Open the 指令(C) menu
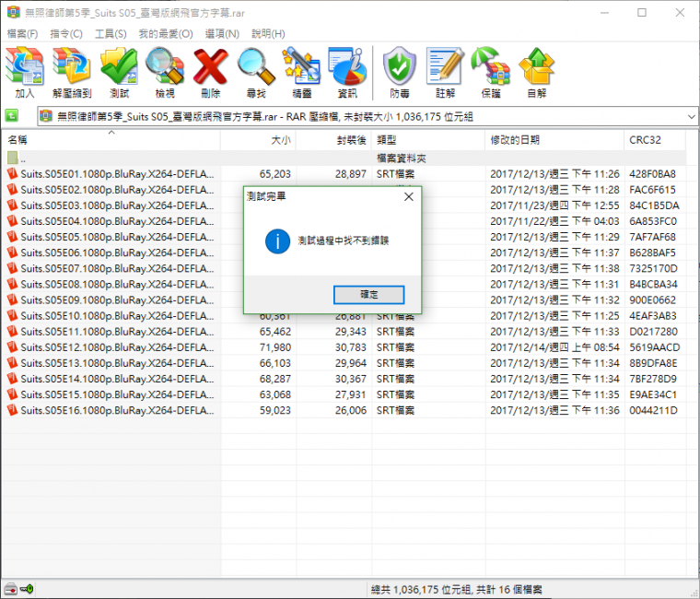This screenshot has height=599, width=700. [66, 33]
